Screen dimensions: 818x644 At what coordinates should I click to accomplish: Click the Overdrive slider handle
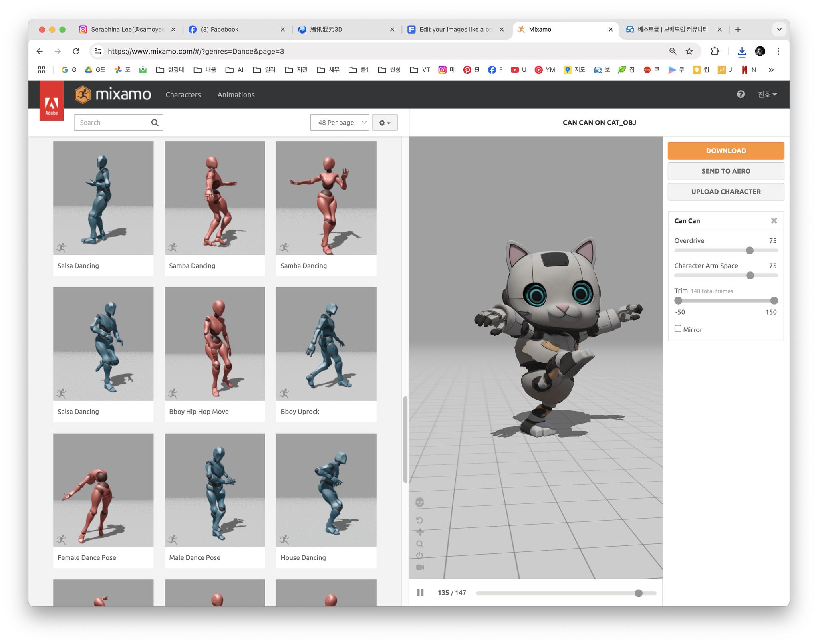pos(749,250)
